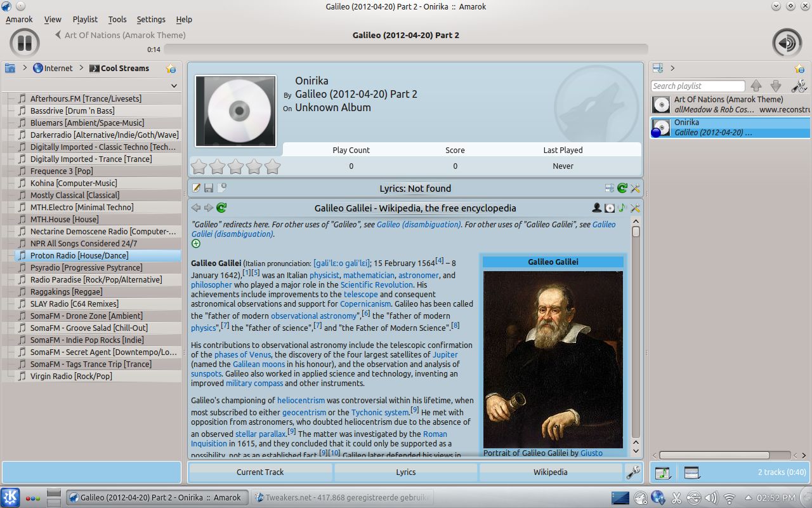Click the green plus icon in Wikipedia article
The height and width of the screenshot is (508, 812).
196,243
